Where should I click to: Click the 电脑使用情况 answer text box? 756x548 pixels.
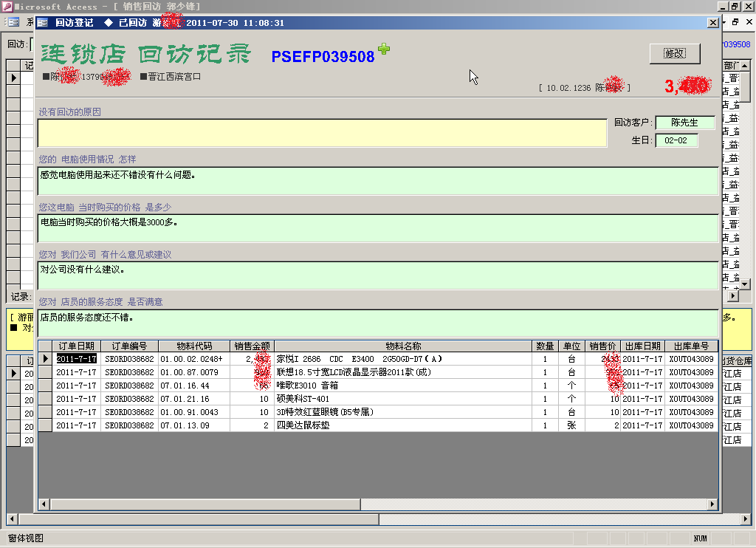tap(378, 181)
